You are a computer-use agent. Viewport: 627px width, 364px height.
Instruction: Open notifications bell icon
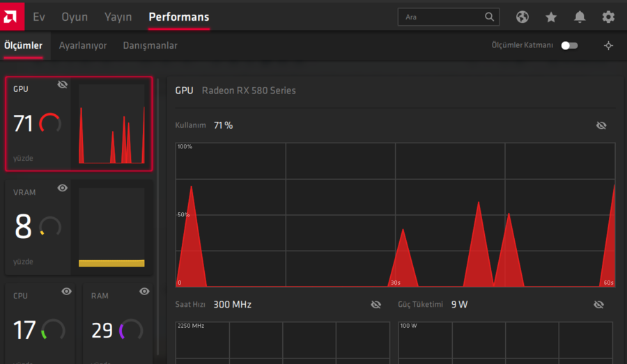point(580,17)
